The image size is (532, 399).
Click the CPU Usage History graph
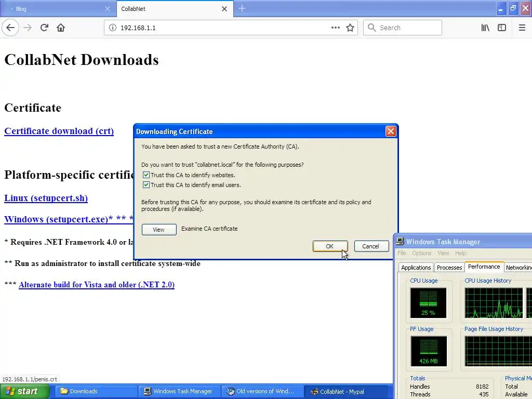494,303
